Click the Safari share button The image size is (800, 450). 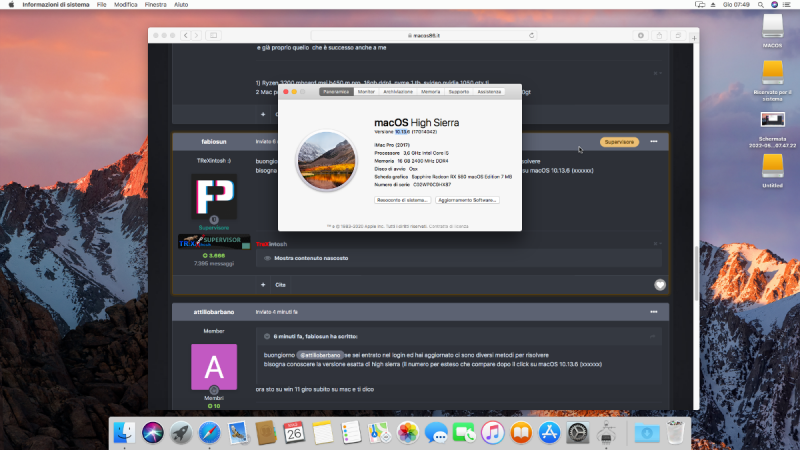(659, 35)
